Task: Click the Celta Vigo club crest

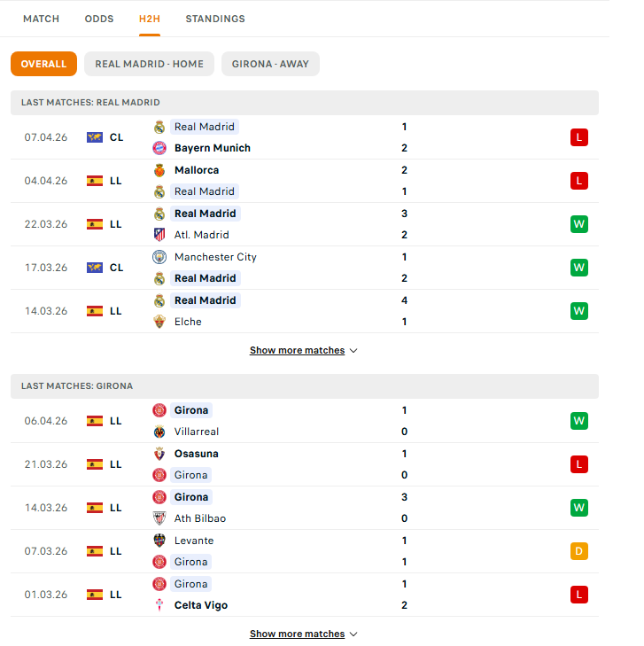Action: 159,605
